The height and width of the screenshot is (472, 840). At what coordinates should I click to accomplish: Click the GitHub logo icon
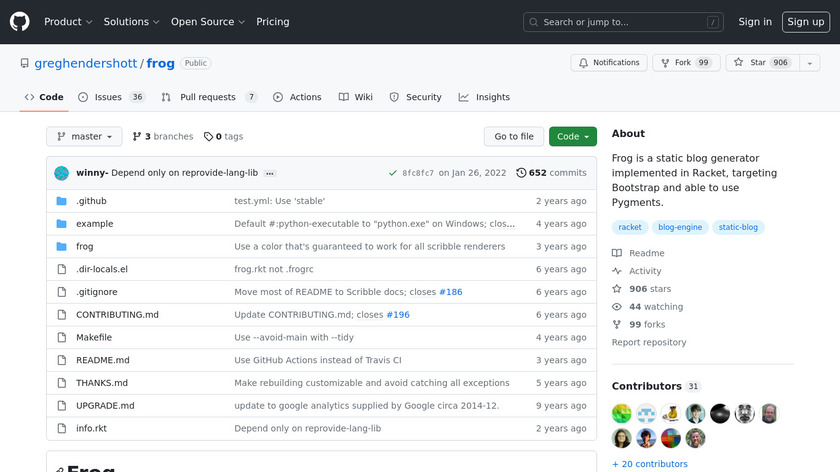(20, 22)
